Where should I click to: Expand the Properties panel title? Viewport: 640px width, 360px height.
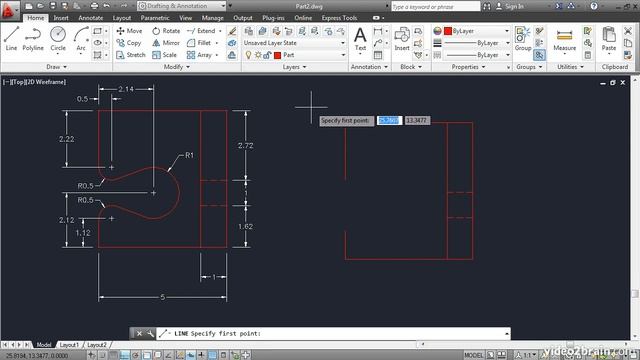pyautogui.click(x=468, y=67)
